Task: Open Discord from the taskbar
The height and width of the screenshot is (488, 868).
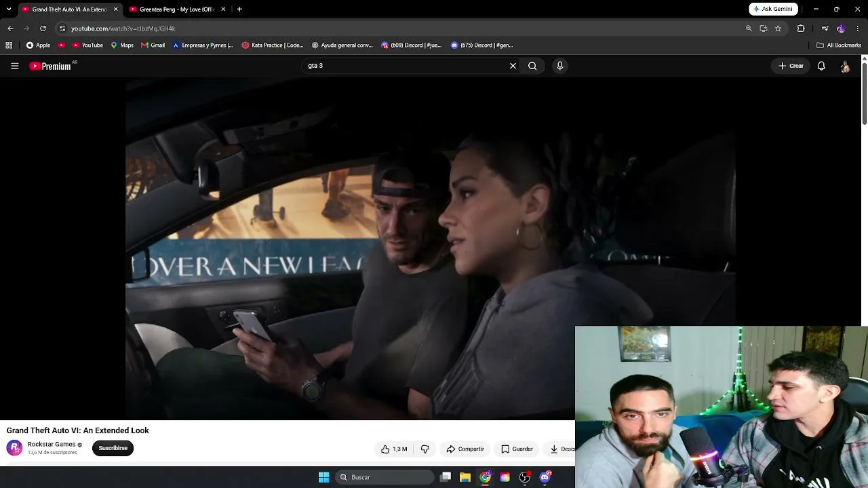Action: [x=545, y=477]
